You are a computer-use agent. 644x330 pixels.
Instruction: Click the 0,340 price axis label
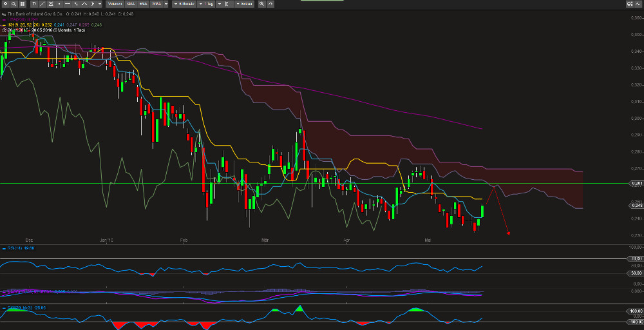click(636, 52)
